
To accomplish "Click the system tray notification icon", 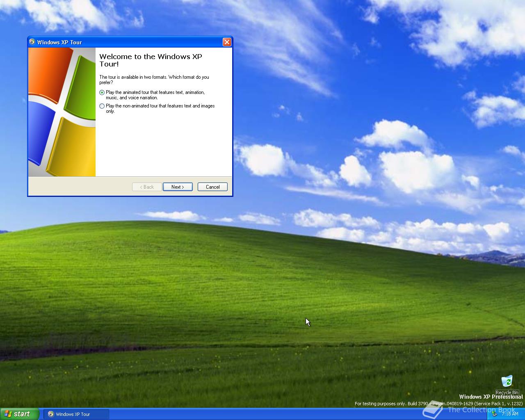I will point(495,414).
